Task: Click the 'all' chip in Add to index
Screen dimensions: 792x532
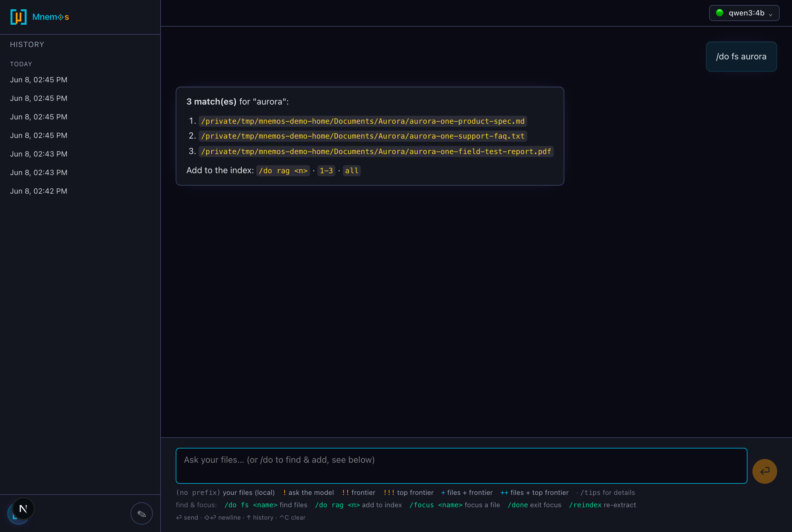Action: click(x=351, y=171)
